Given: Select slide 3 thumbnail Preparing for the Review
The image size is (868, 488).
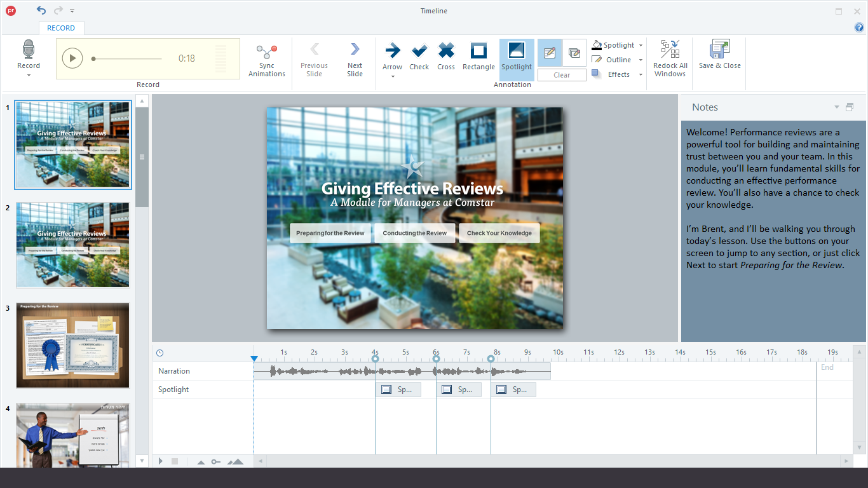Looking at the screenshot, I should (72, 345).
